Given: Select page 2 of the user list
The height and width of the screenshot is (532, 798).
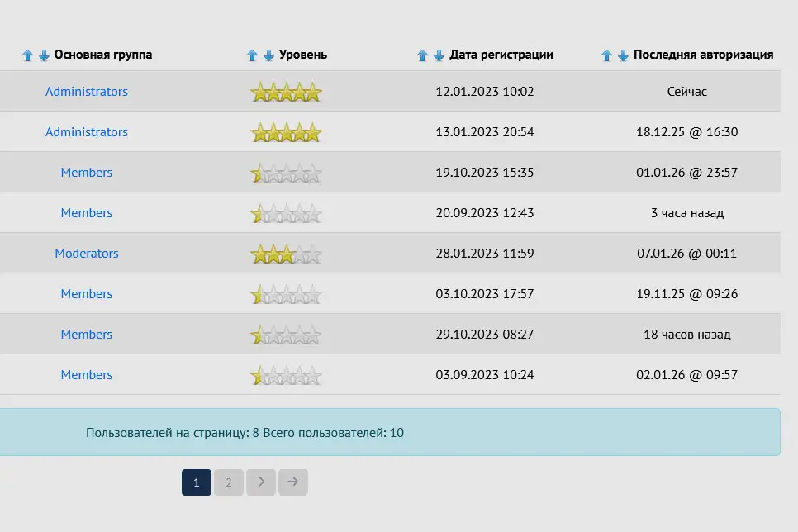Looking at the screenshot, I should pyautogui.click(x=229, y=482).
